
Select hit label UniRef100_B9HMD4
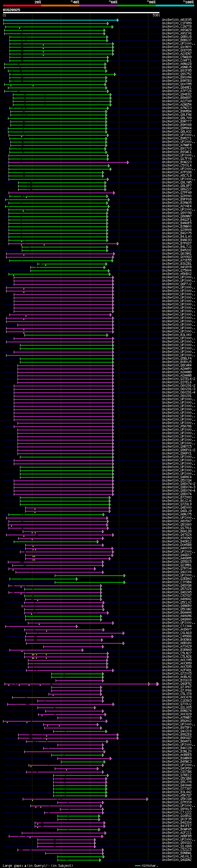click(177, 111)
